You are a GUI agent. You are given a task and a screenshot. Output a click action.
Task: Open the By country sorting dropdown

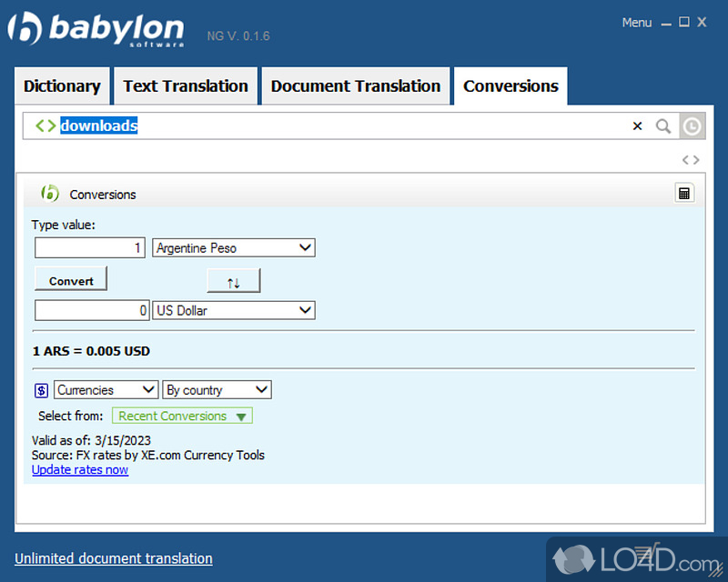pos(217,390)
